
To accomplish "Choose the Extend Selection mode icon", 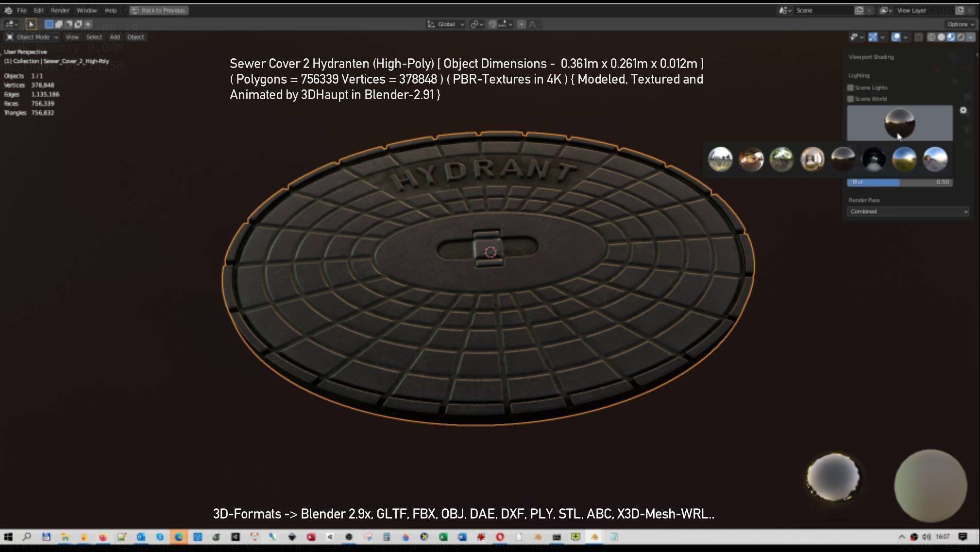I will tap(59, 24).
